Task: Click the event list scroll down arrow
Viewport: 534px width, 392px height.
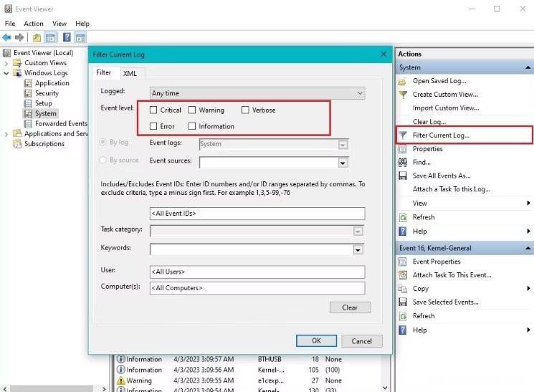Action: pos(385,388)
